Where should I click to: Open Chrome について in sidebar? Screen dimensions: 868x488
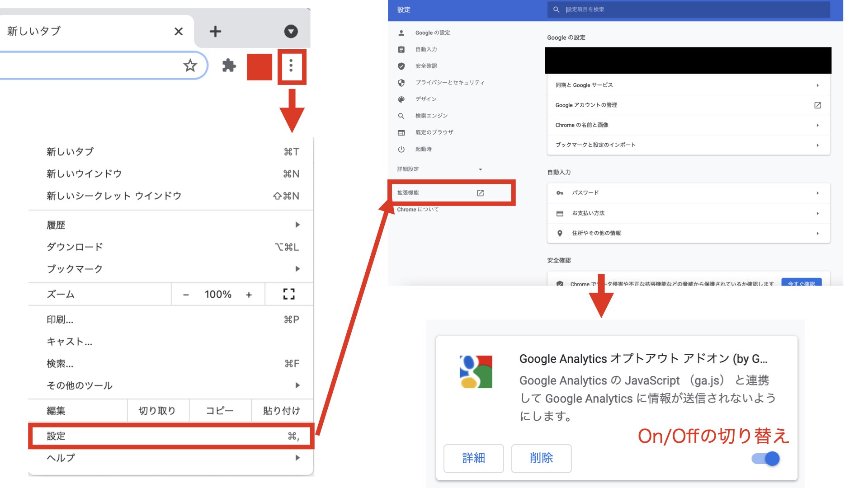(x=418, y=210)
